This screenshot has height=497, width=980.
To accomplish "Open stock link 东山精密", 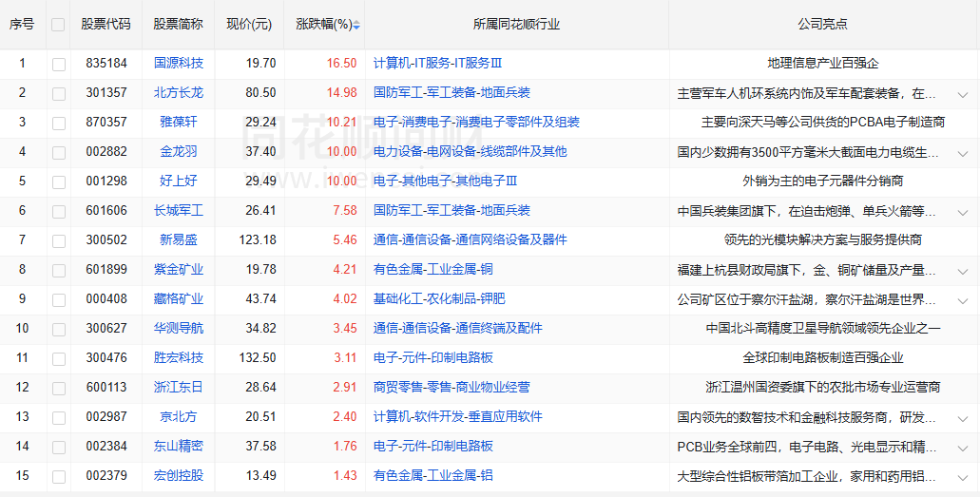I will click(x=179, y=446).
